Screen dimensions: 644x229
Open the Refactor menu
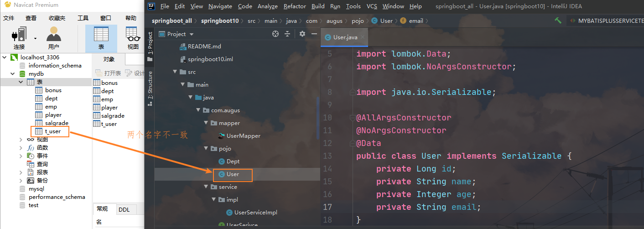[x=295, y=6]
